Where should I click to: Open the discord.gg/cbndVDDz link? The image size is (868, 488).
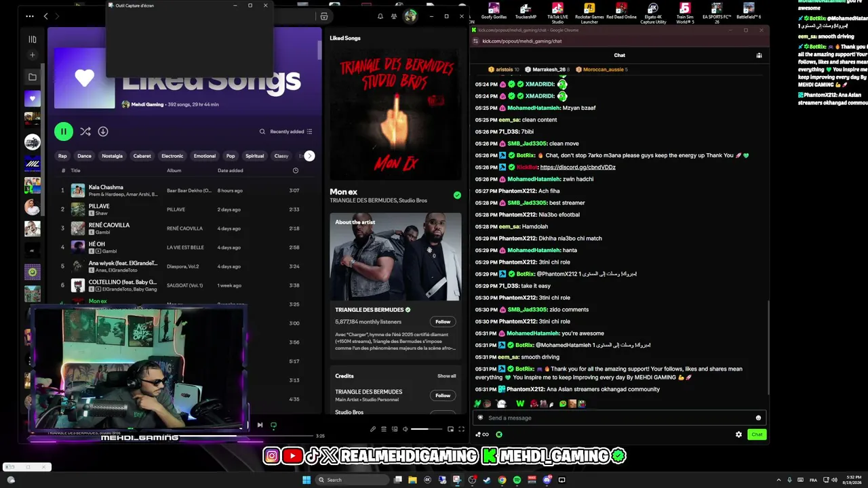pyautogui.click(x=578, y=167)
